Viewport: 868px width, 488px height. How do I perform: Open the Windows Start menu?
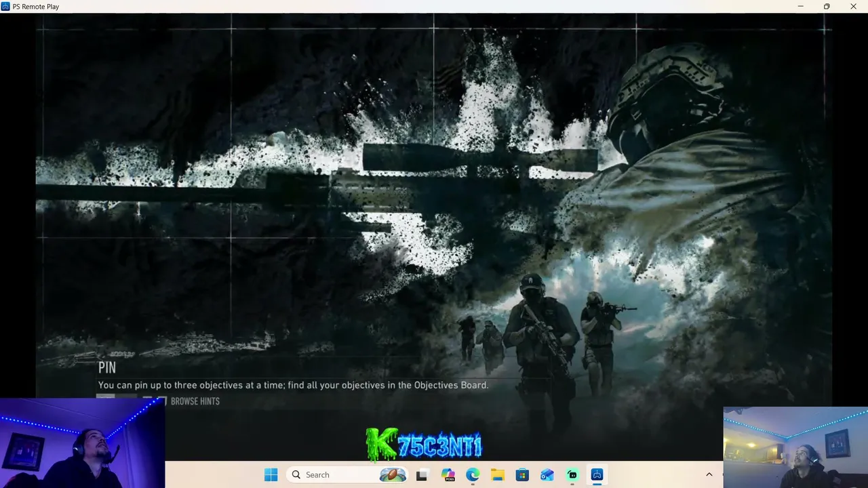click(x=271, y=474)
